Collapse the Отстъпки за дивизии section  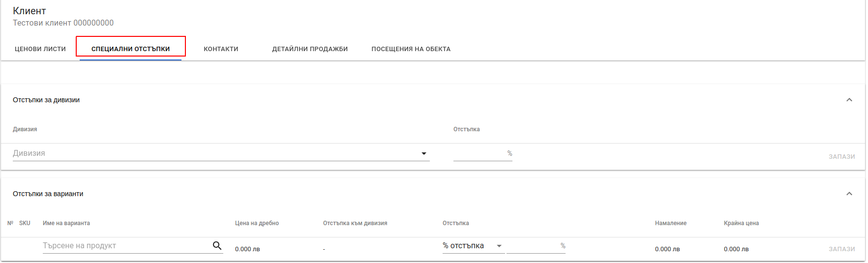pos(849,100)
